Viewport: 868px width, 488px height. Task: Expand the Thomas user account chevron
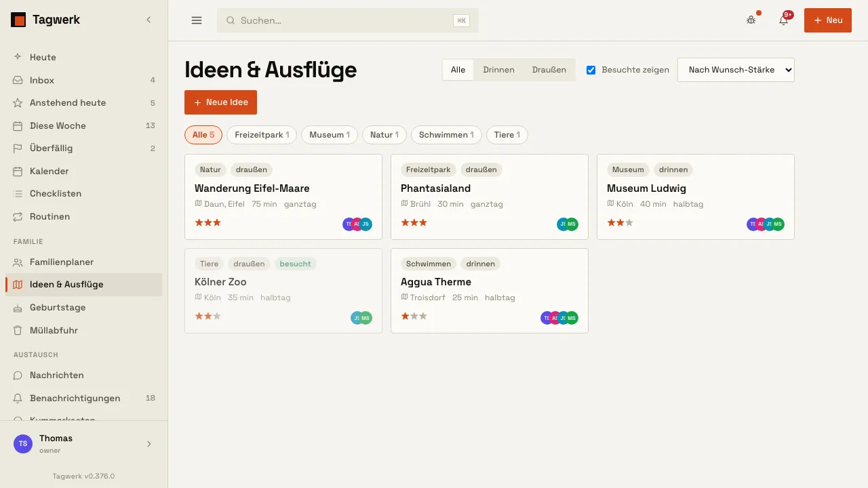[149, 444]
